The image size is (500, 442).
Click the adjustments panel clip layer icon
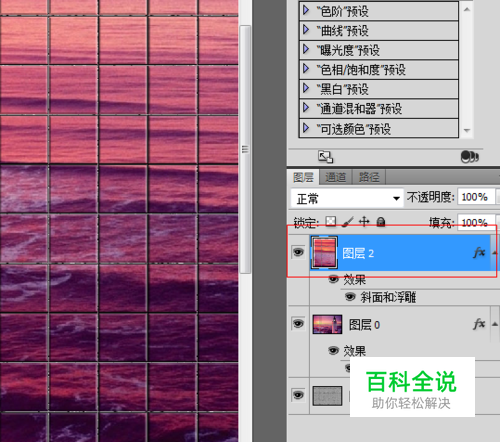470,156
